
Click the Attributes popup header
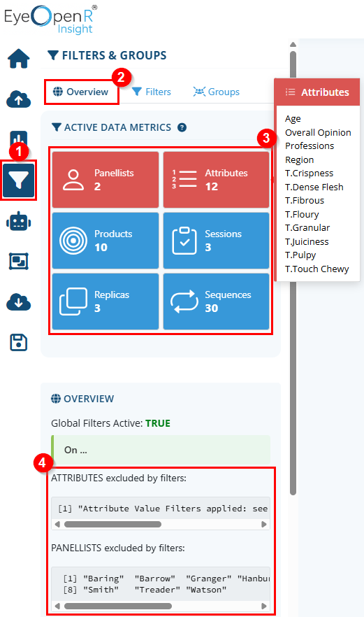(x=316, y=92)
